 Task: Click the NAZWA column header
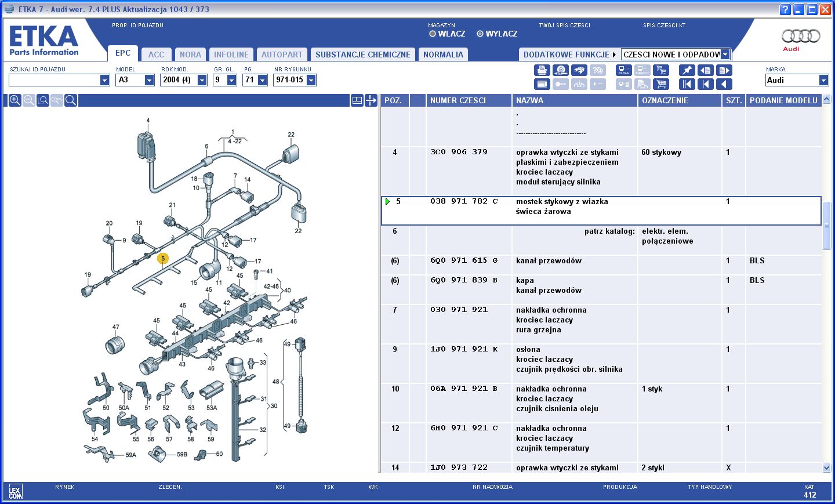pyautogui.click(x=575, y=100)
